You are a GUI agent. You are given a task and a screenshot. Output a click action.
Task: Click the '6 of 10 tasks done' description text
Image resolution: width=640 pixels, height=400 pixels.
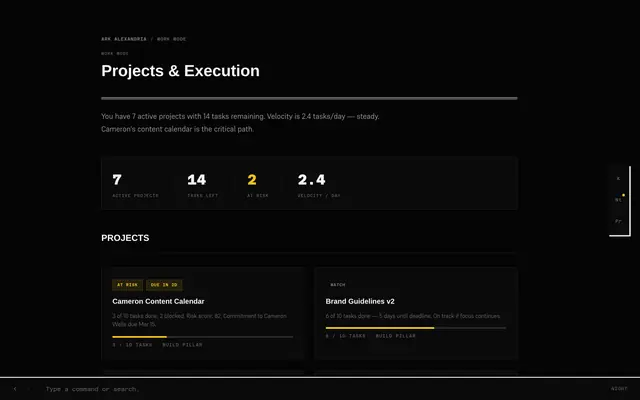413,316
